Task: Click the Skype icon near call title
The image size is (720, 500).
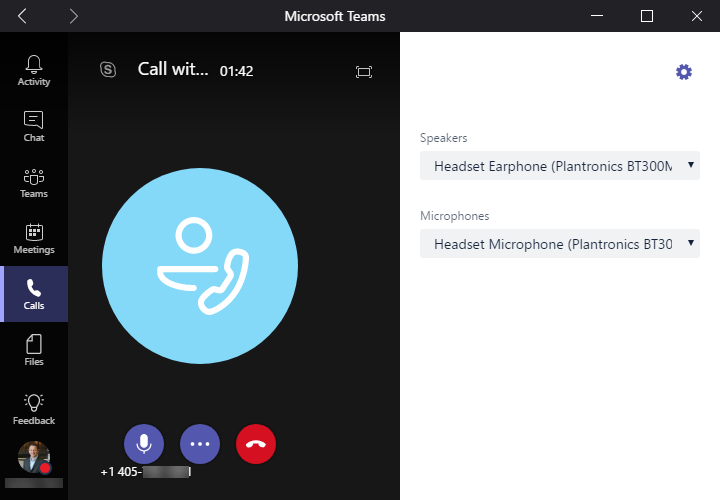Action: click(x=108, y=70)
